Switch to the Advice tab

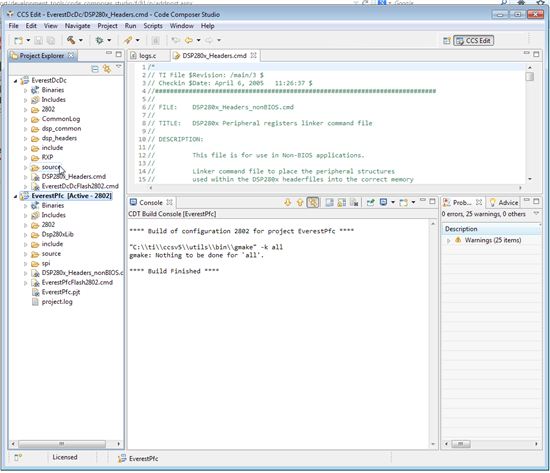click(504, 202)
